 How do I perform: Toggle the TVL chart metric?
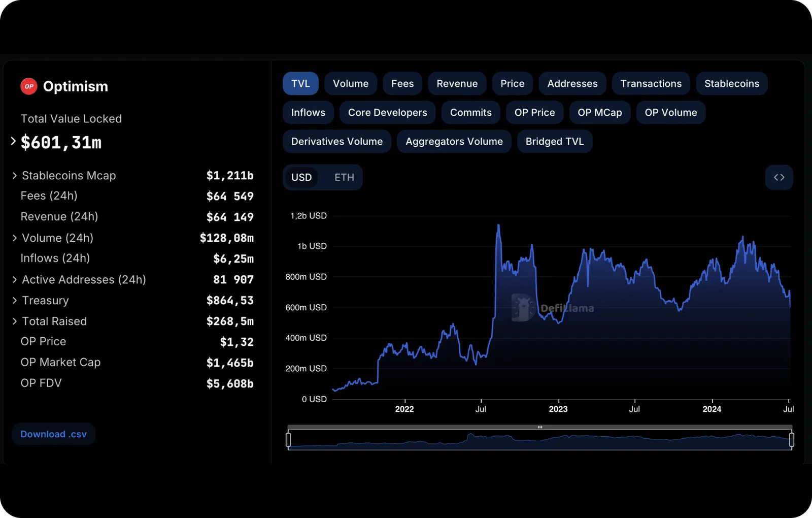[300, 83]
